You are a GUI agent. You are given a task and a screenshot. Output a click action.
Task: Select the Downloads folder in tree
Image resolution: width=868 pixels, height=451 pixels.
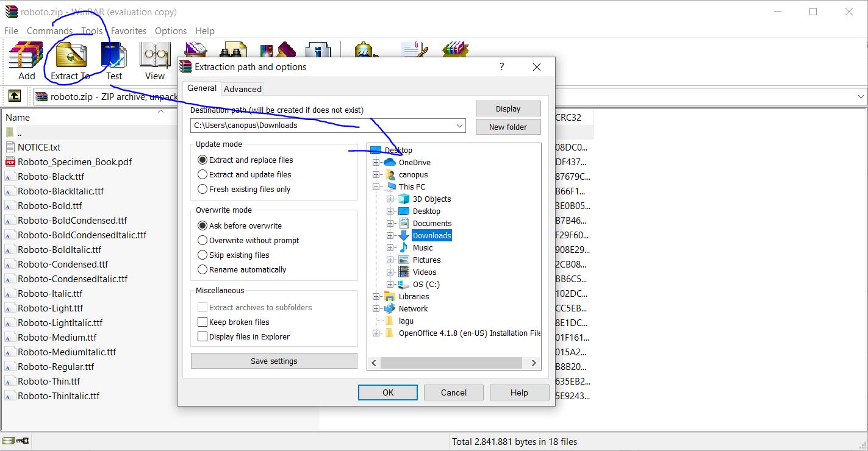click(432, 236)
